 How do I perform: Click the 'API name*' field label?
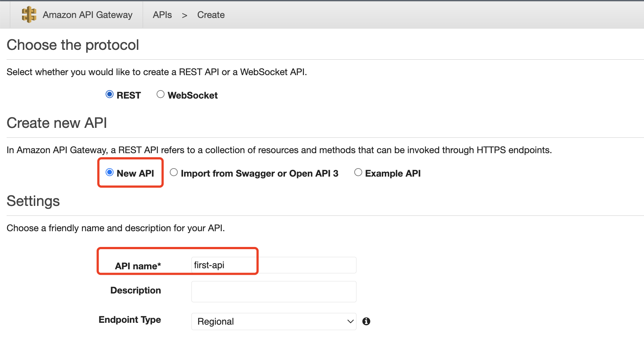138,266
